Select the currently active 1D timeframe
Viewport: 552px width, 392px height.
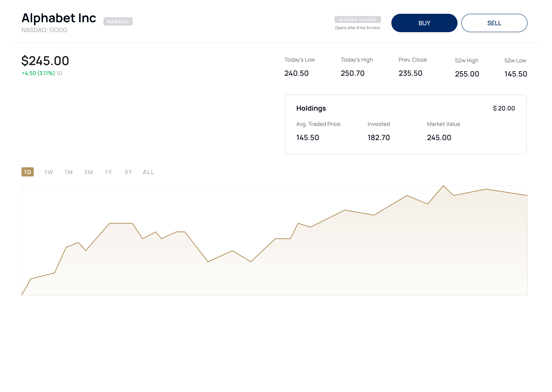[28, 172]
